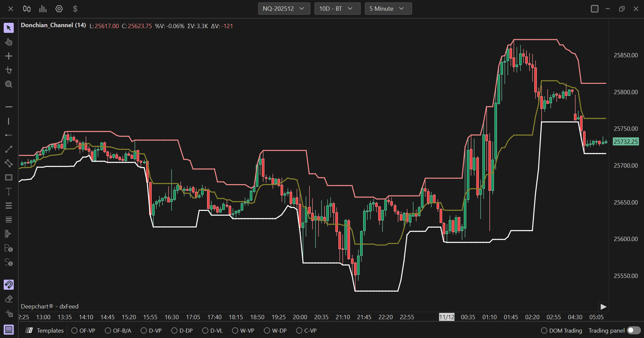Click the scroll-to-latest arrow button

[x=603, y=307]
